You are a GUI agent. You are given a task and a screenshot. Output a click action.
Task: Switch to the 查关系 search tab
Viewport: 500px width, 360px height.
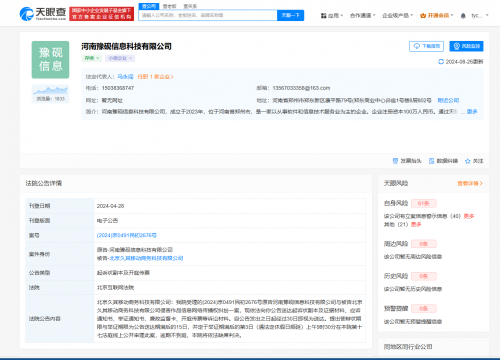pyautogui.click(x=190, y=6)
